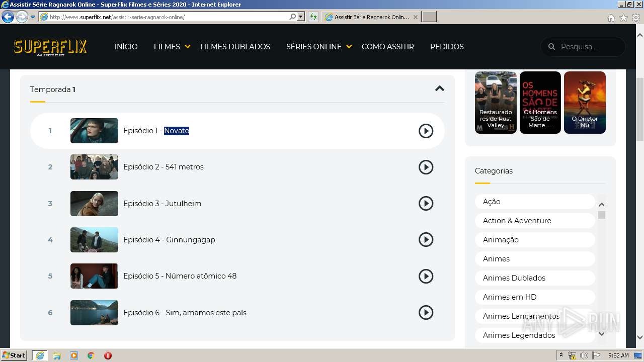The width and height of the screenshot is (644, 362).
Task: Click the taskbar clock 9:52 AM
Action: [x=618, y=355]
